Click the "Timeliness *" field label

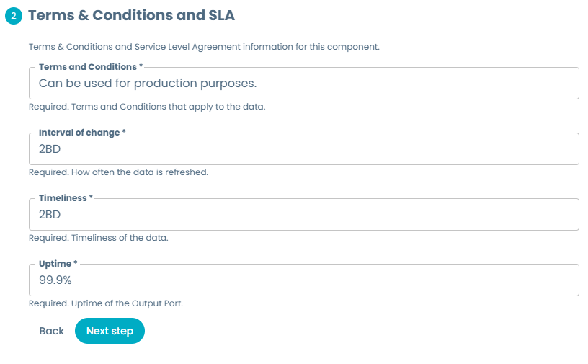click(66, 198)
